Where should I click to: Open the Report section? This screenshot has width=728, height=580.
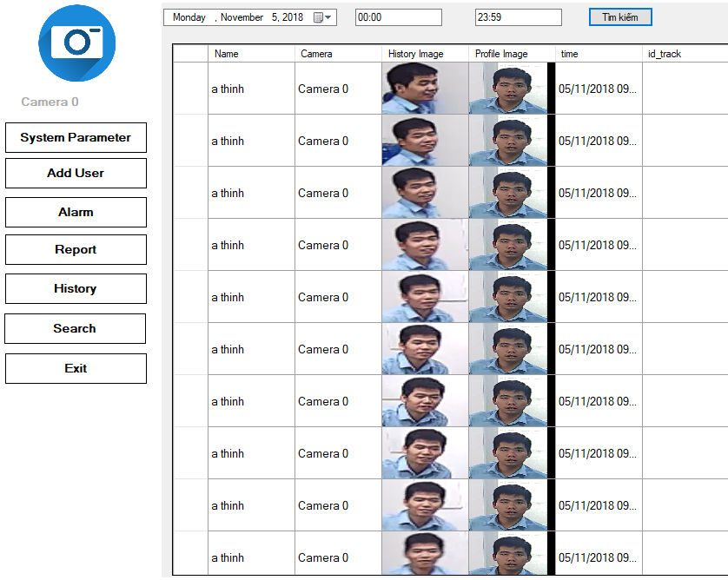click(76, 249)
